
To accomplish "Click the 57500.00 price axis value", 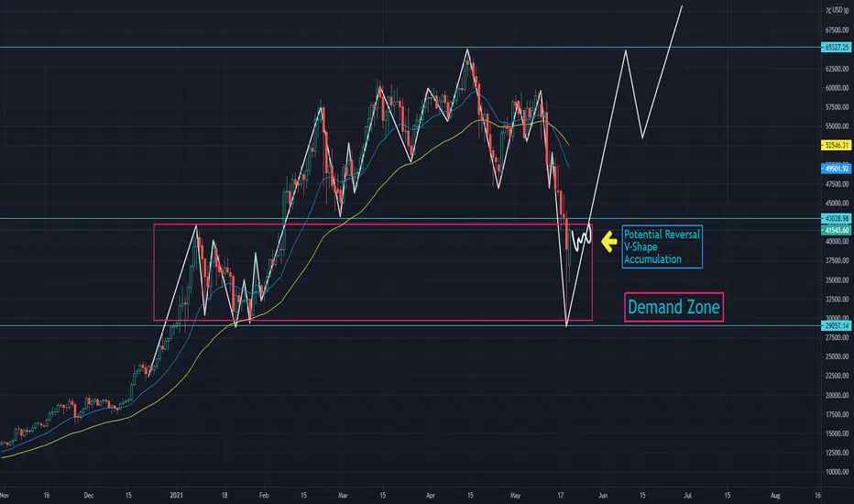I will (x=837, y=107).
